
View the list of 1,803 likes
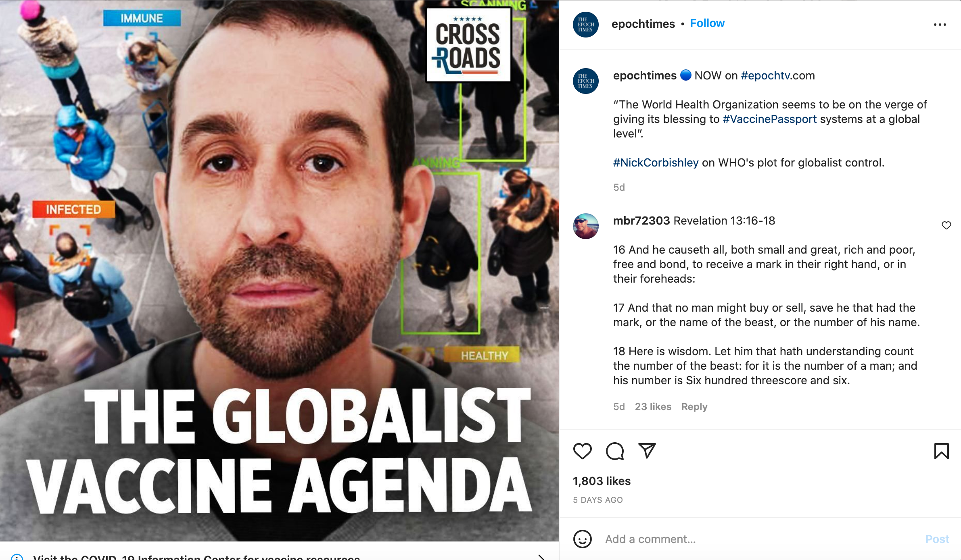tap(602, 481)
